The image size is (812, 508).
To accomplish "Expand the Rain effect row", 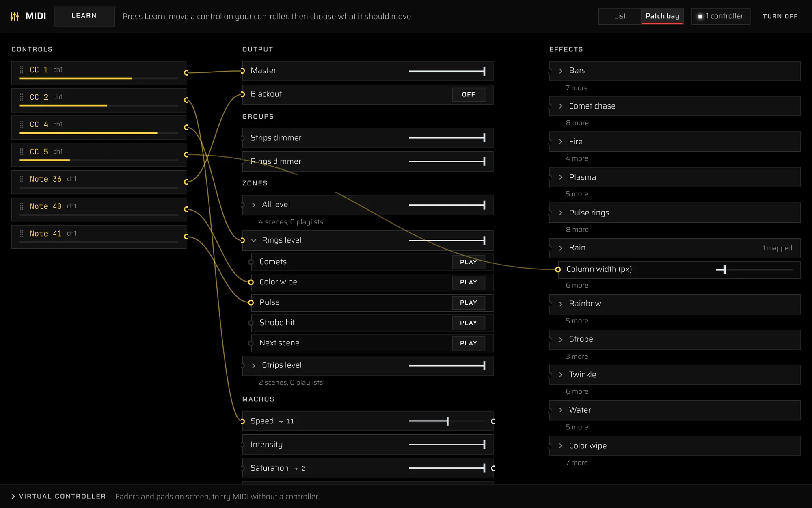I will (561, 248).
